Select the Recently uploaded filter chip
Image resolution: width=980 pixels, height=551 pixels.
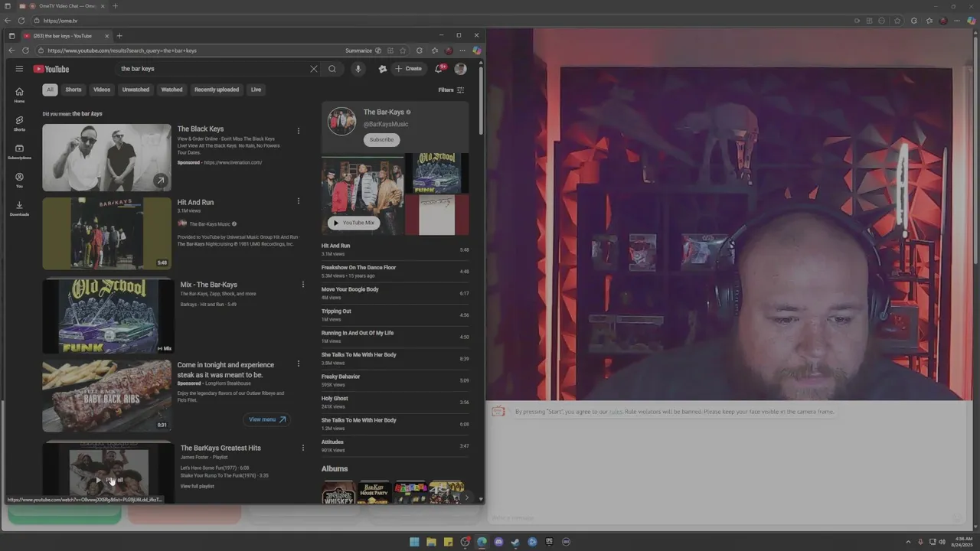217,90
